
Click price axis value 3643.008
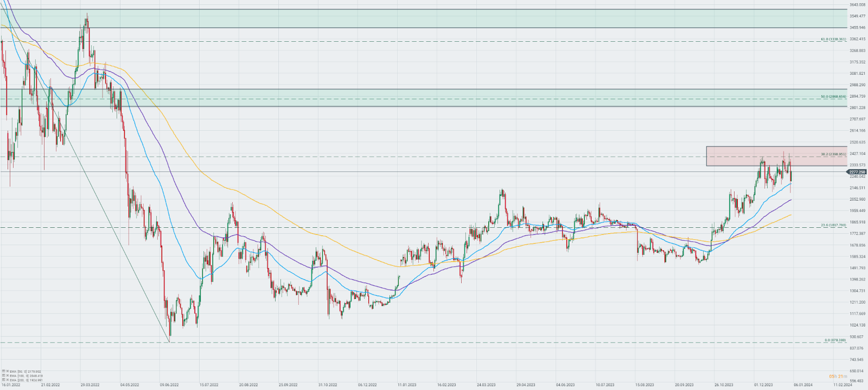pyautogui.click(x=858, y=5)
